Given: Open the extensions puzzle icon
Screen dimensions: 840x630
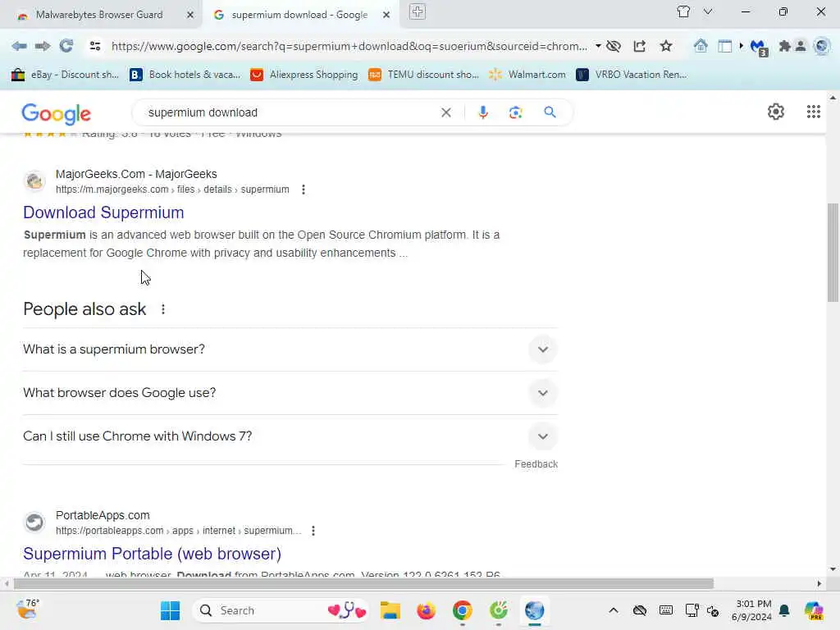Looking at the screenshot, I should (785, 46).
